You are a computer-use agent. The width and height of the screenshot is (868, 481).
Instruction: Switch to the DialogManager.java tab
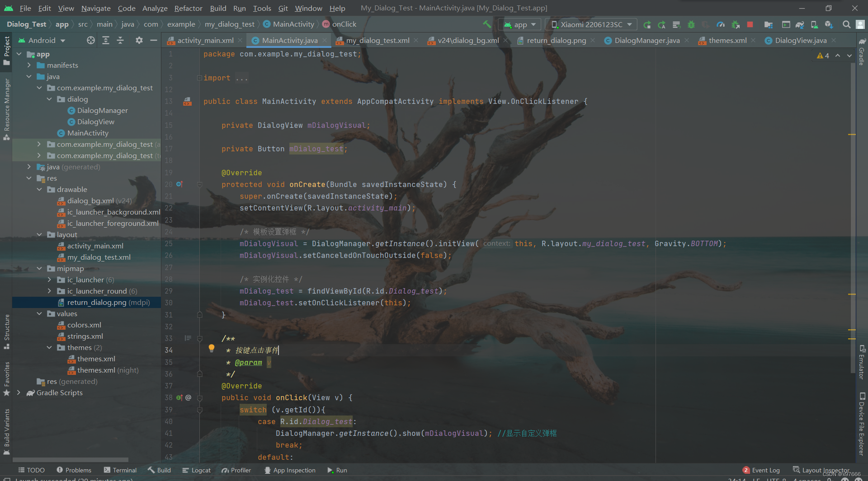[646, 40]
